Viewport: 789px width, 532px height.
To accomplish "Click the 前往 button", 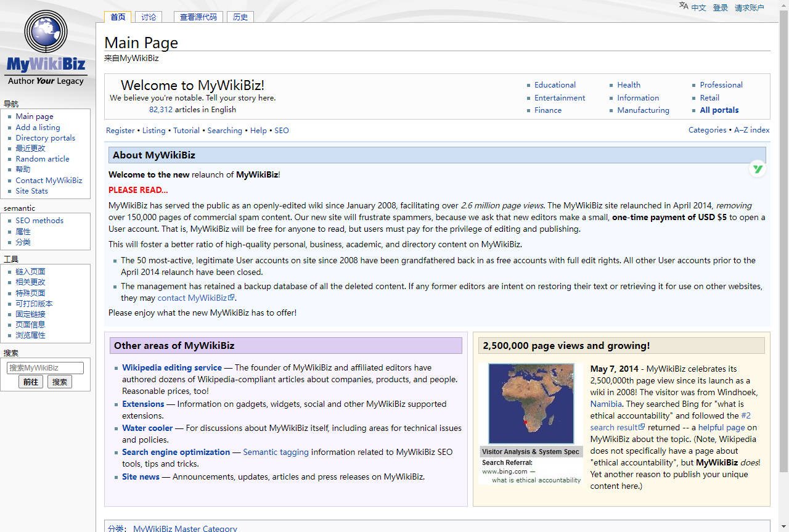I will 31,382.
